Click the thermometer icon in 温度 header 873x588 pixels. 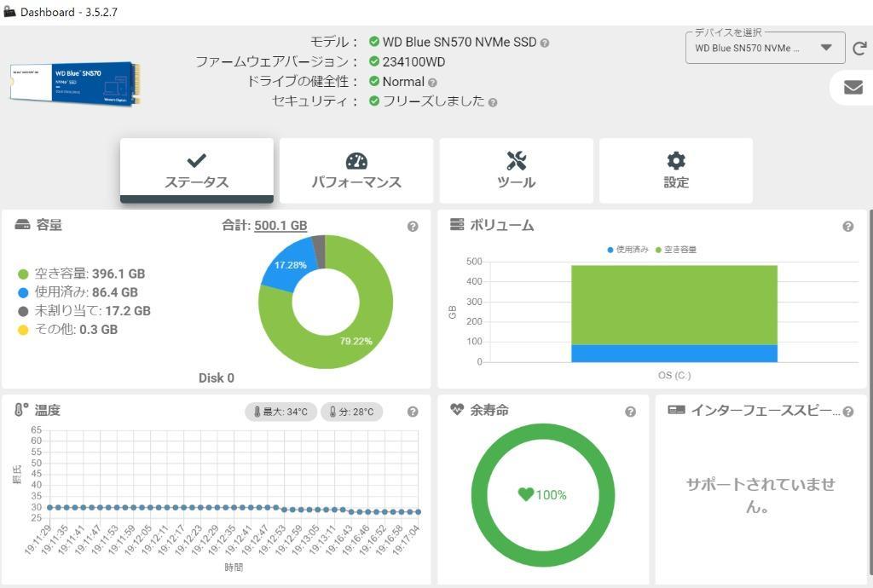coord(21,410)
